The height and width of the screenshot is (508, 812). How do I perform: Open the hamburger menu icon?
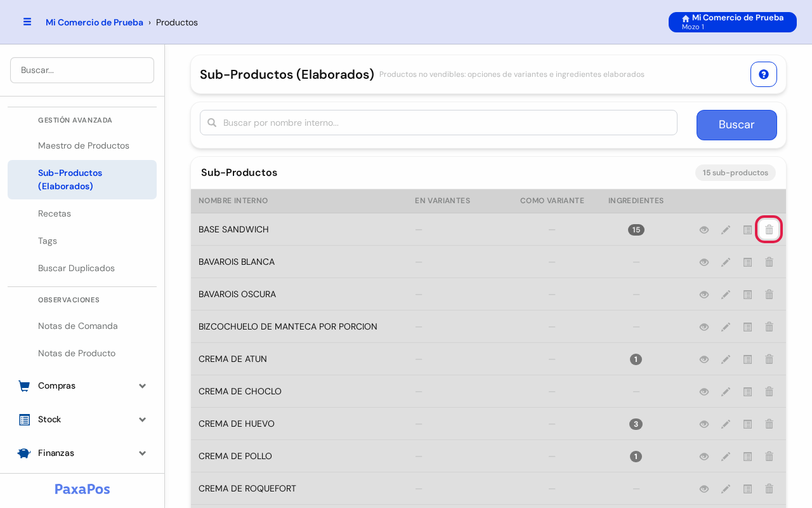(x=27, y=22)
